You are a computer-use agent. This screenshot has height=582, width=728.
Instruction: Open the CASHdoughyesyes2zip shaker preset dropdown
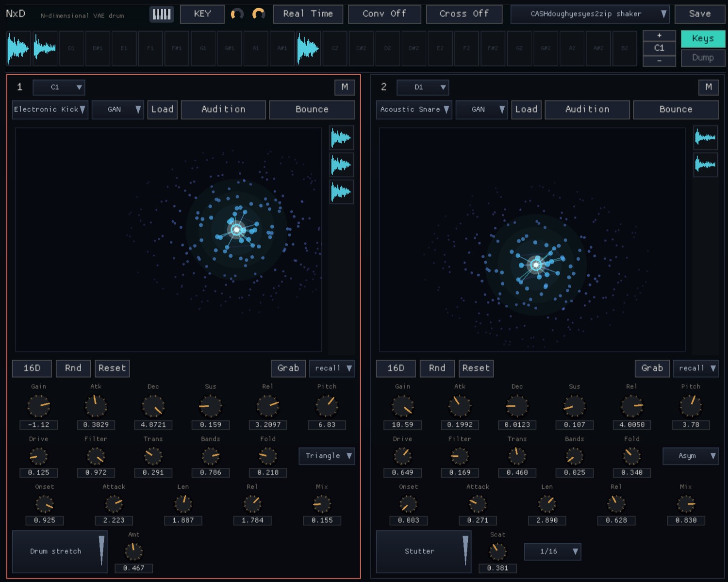pyautogui.click(x=590, y=14)
